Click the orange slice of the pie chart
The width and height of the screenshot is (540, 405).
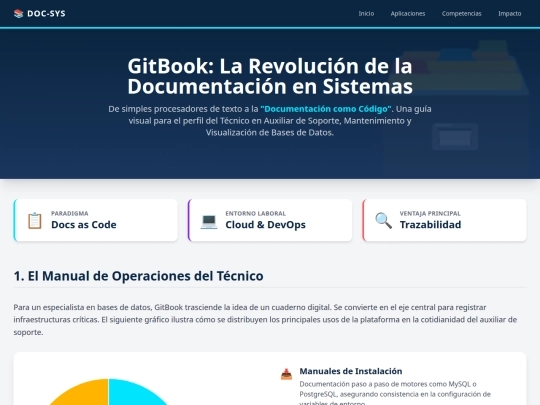pyautogui.click(x=83, y=394)
